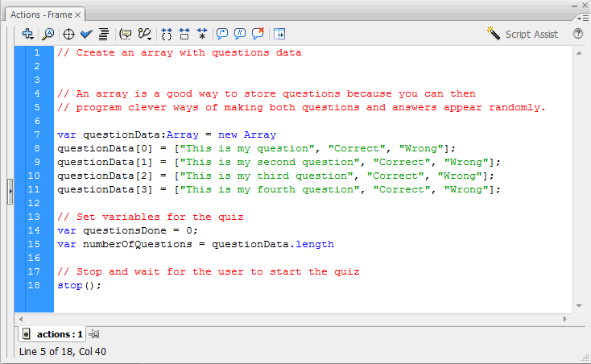Click the Add new item to script icon
This screenshot has width=591, height=364.
tap(28, 34)
